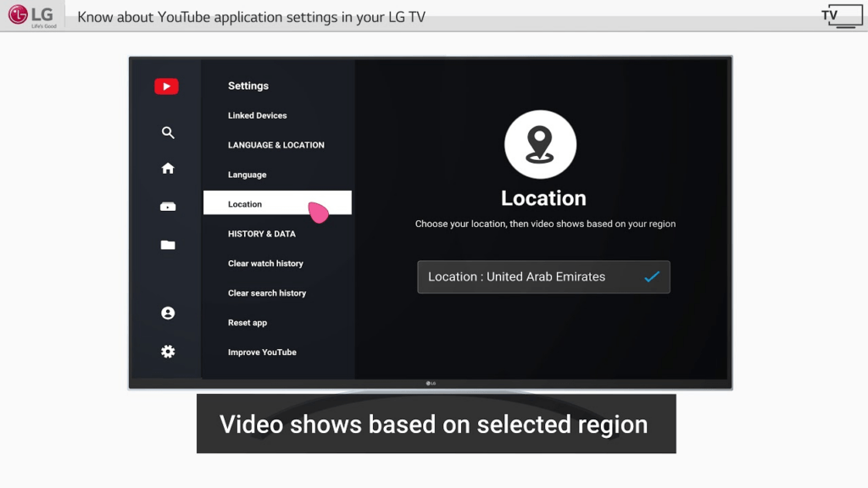The height and width of the screenshot is (488, 868).
Task: Open the Language setting
Action: 247,175
